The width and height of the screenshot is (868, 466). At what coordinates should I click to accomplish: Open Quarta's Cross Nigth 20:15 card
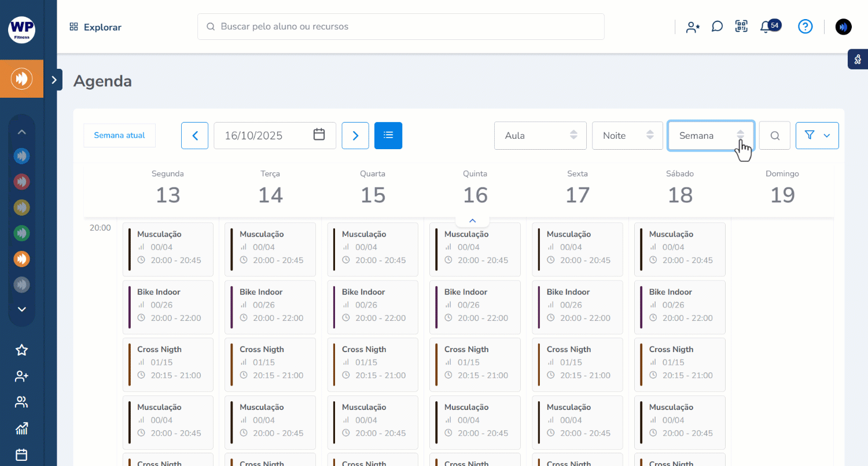click(373, 364)
